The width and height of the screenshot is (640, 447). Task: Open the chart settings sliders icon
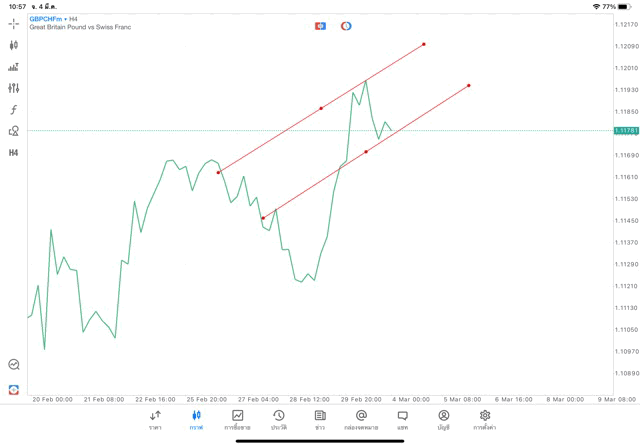[14, 88]
